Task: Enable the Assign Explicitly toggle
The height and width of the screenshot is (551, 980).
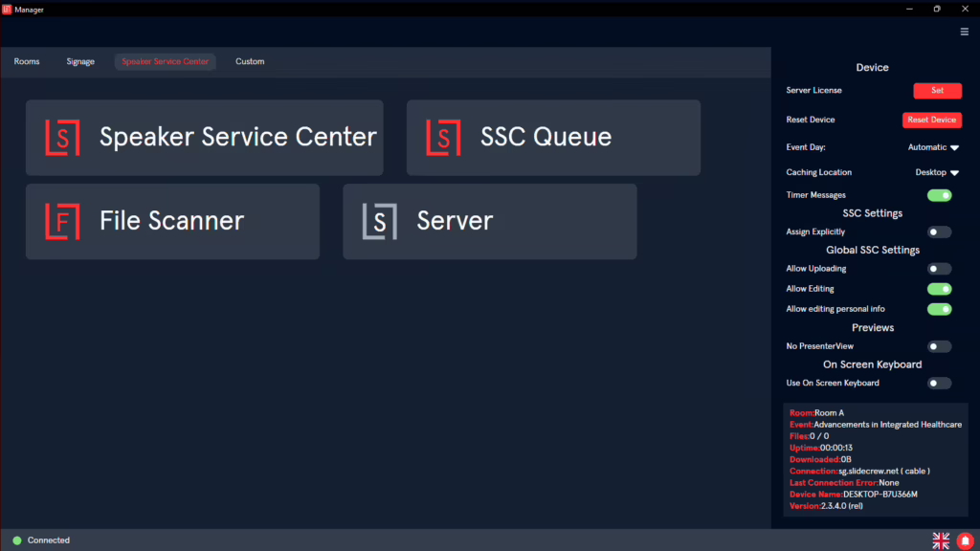Action: coord(940,231)
